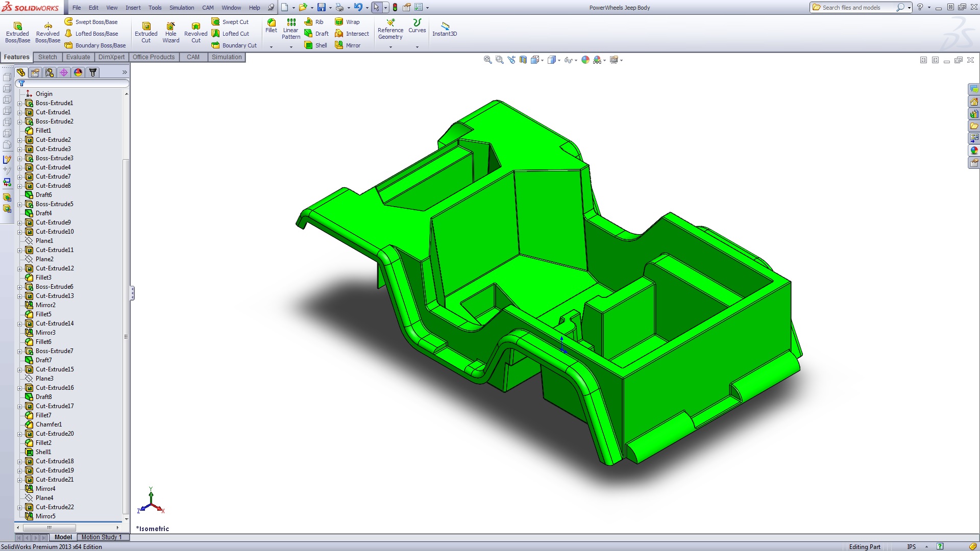Click the Swept Cut button
This screenshot has width=980, height=551.
[x=230, y=22]
